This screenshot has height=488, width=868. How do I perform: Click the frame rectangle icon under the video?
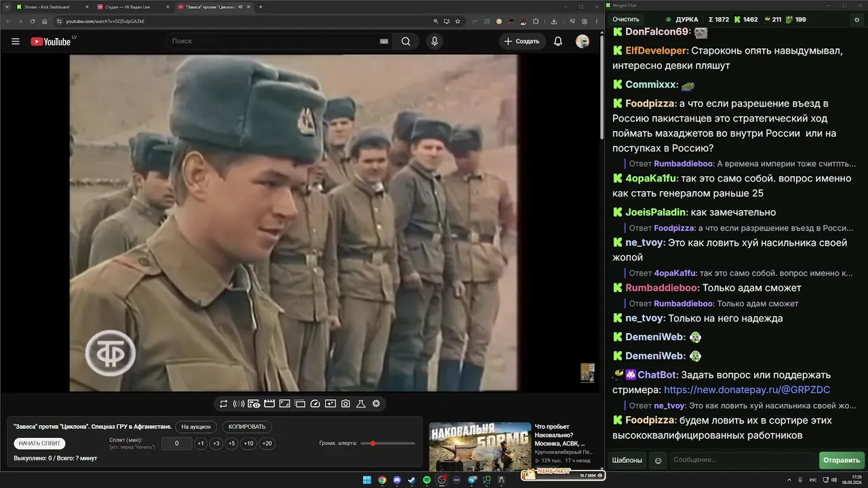point(285,404)
